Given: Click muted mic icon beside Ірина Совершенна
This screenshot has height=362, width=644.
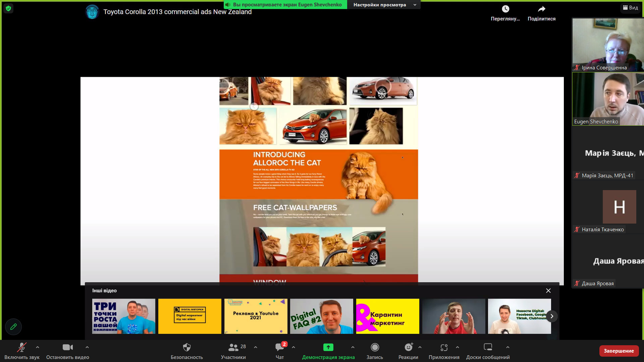Looking at the screenshot, I should point(577,67).
